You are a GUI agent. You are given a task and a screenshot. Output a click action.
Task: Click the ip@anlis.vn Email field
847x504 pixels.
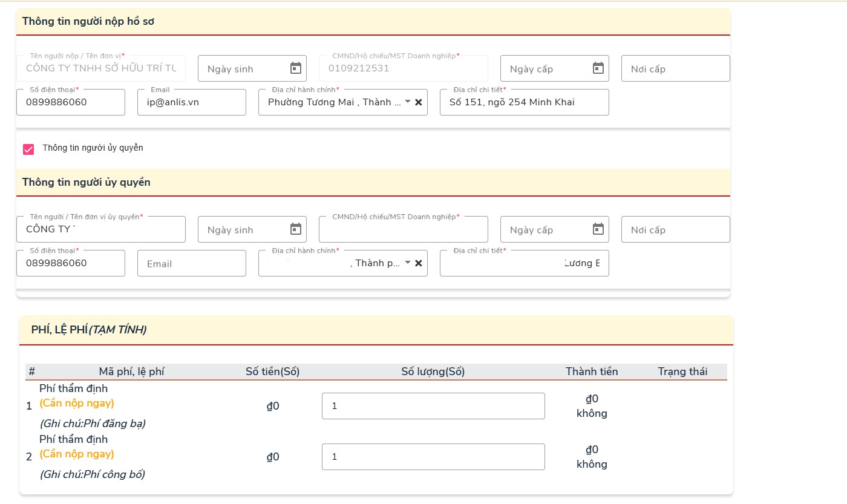[191, 102]
